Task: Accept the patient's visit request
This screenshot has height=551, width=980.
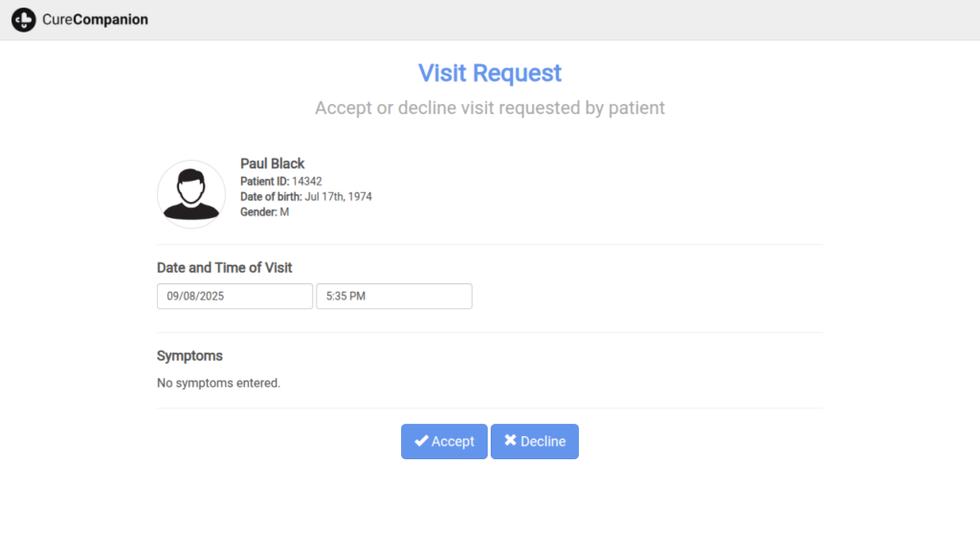Action: point(444,441)
